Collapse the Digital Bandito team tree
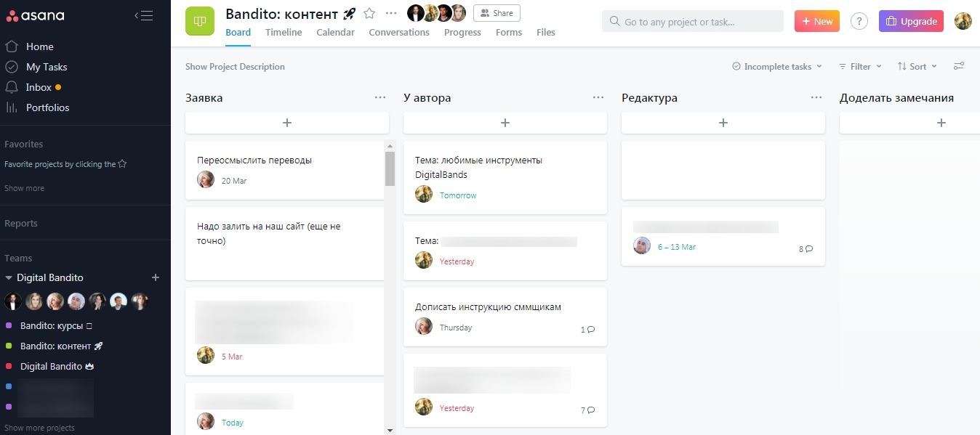 9,277
